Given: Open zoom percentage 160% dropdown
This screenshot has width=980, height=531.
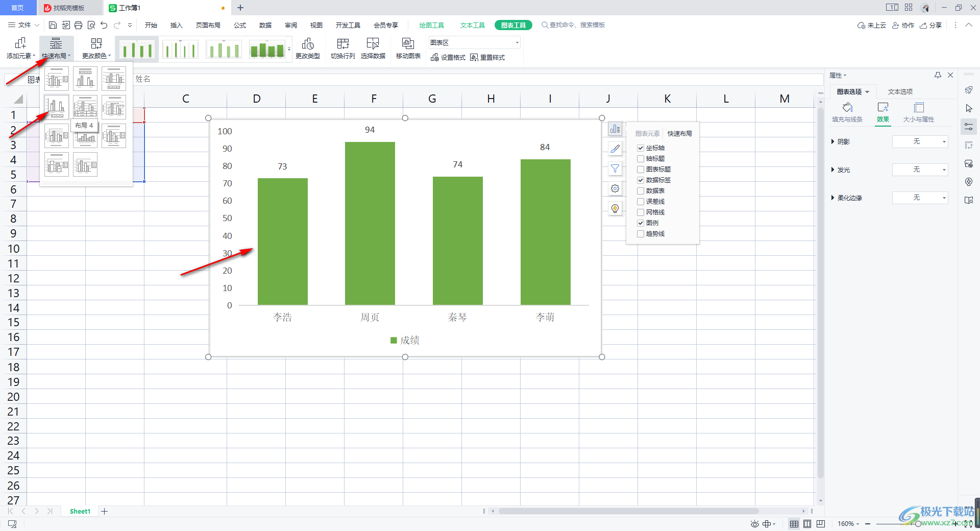Looking at the screenshot, I should 848,524.
